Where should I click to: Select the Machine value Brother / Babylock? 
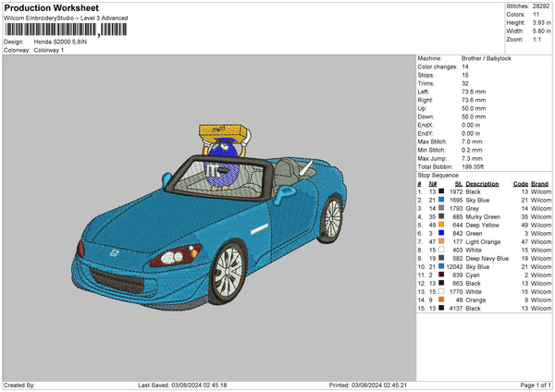coord(487,58)
